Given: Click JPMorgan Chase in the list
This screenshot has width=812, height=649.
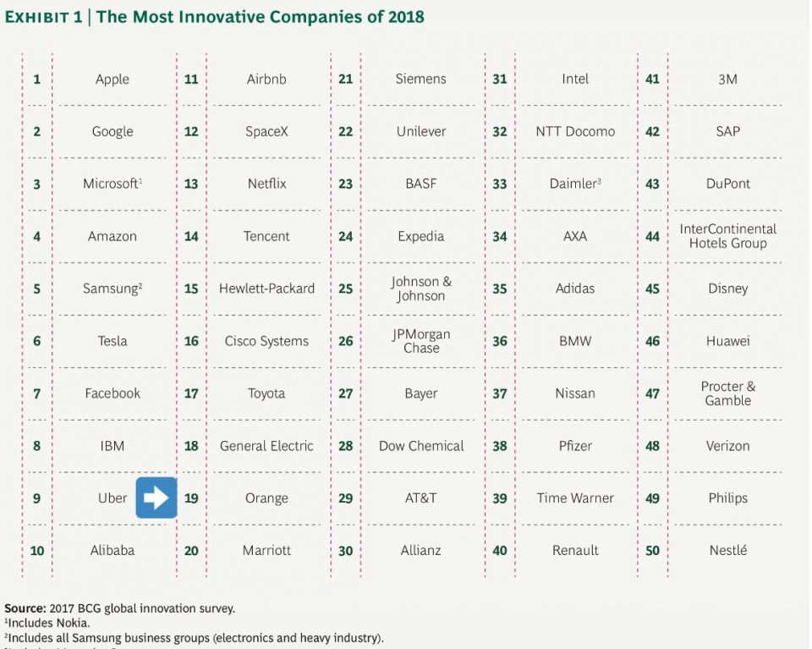Looking at the screenshot, I should (x=420, y=341).
